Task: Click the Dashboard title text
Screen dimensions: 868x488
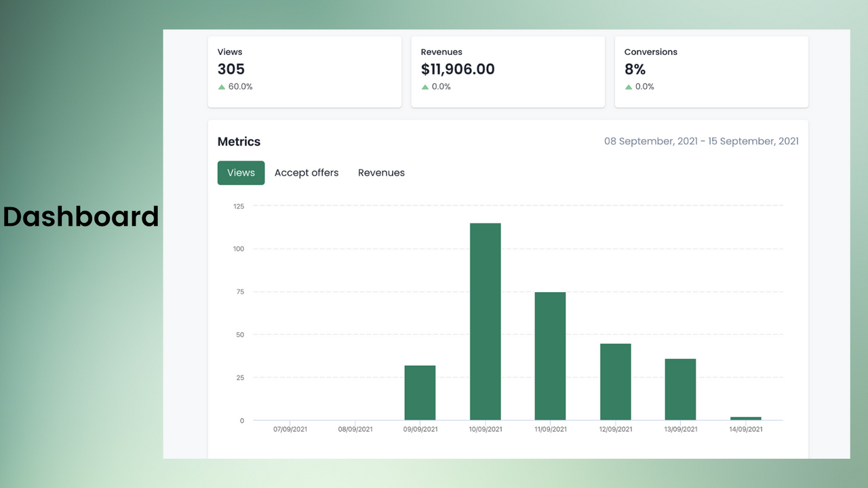Action: (80, 217)
